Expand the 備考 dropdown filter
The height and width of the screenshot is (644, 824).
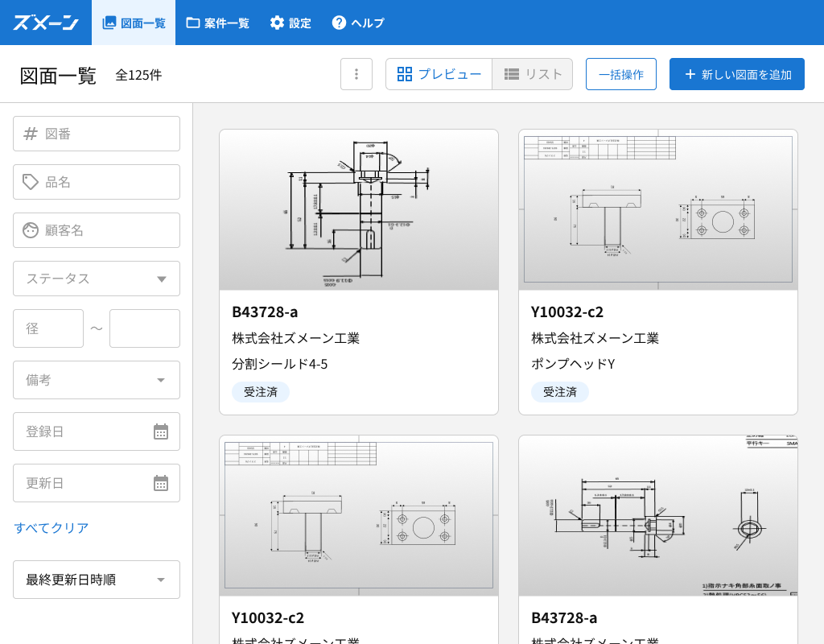(96, 380)
